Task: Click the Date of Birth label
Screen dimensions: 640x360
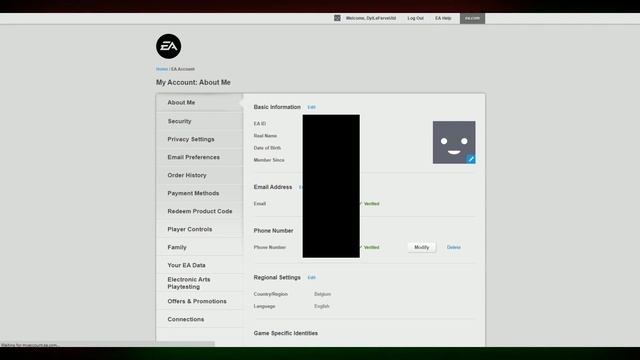Action: coord(267,148)
